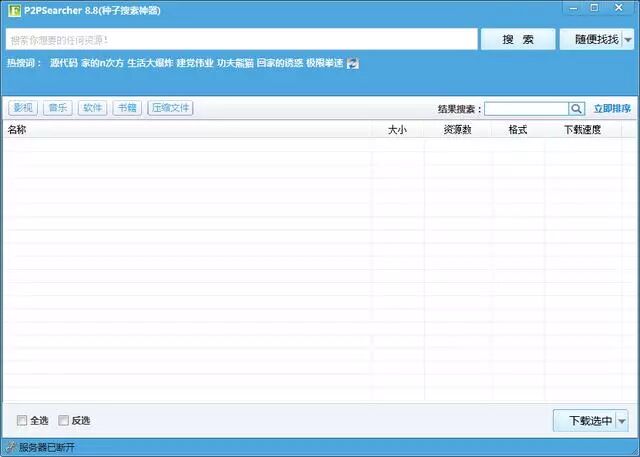This screenshot has width=640, height=457.
Task: Select hot word 回家的诱惑
Action: (x=280, y=63)
